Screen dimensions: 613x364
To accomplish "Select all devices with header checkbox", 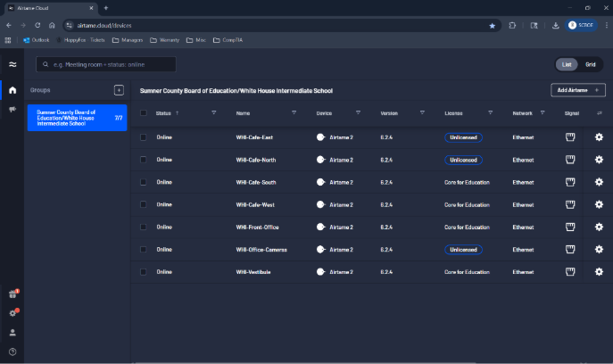I will [144, 113].
